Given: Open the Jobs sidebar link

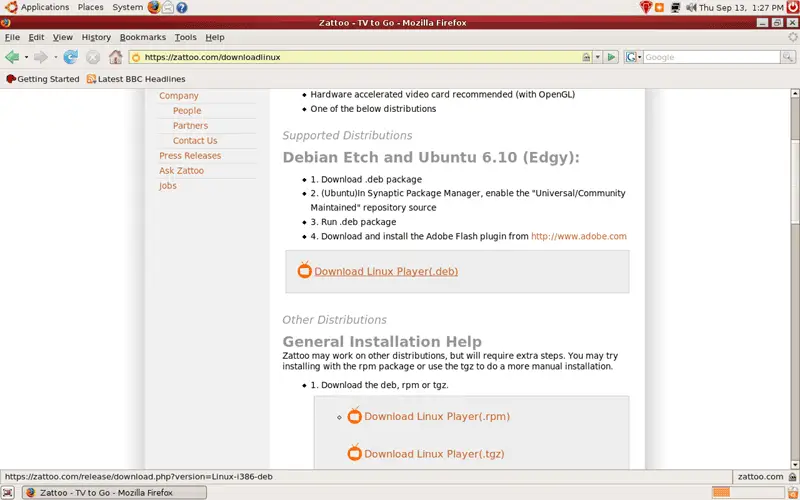Looking at the screenshot, I should [x=167, y=186].
